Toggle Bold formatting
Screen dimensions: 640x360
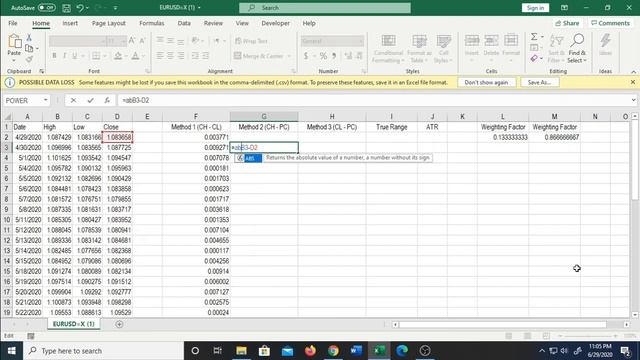54,56
